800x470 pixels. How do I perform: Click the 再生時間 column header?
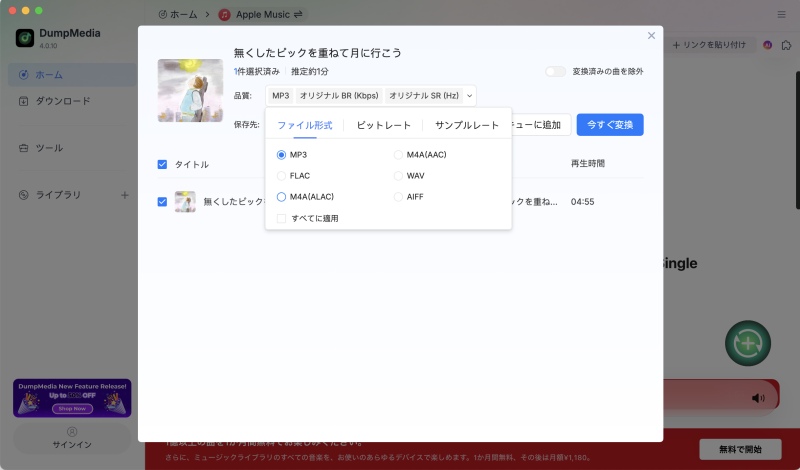(587, 163)
